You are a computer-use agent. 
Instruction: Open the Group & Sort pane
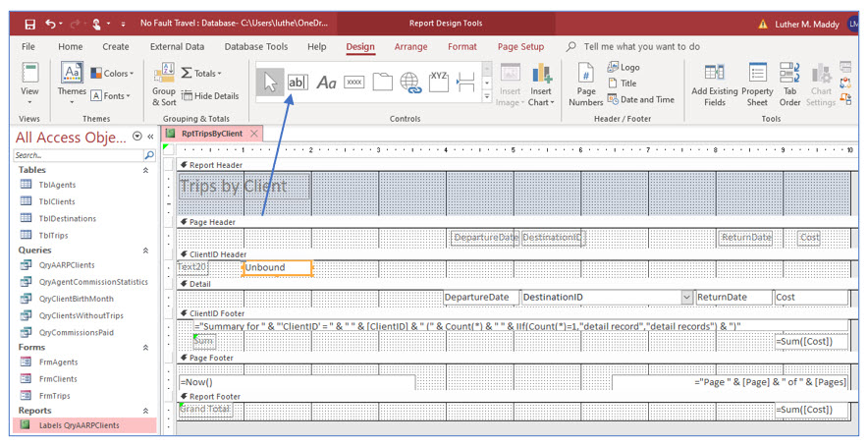click(x=164, y=84)
